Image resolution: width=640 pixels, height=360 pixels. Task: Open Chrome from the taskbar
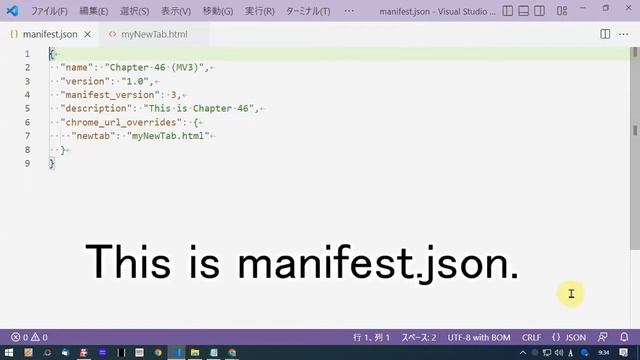tap(158, 352)
